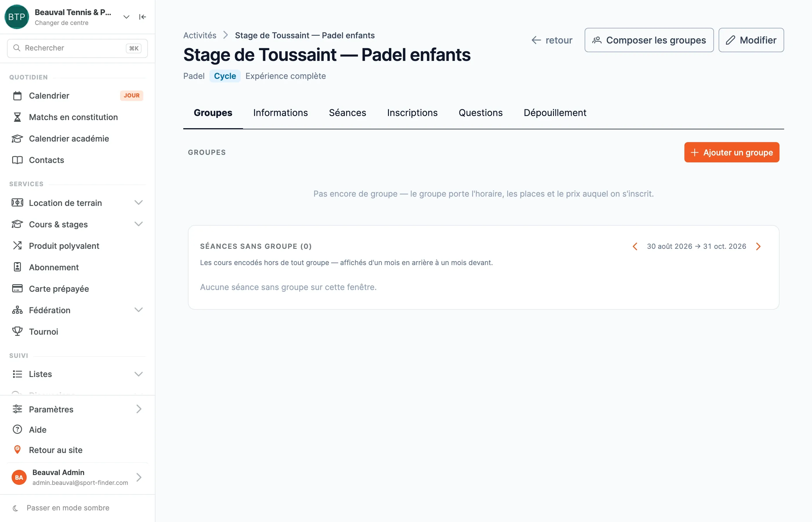Click the Aide question mark icon

click(17, 429)
